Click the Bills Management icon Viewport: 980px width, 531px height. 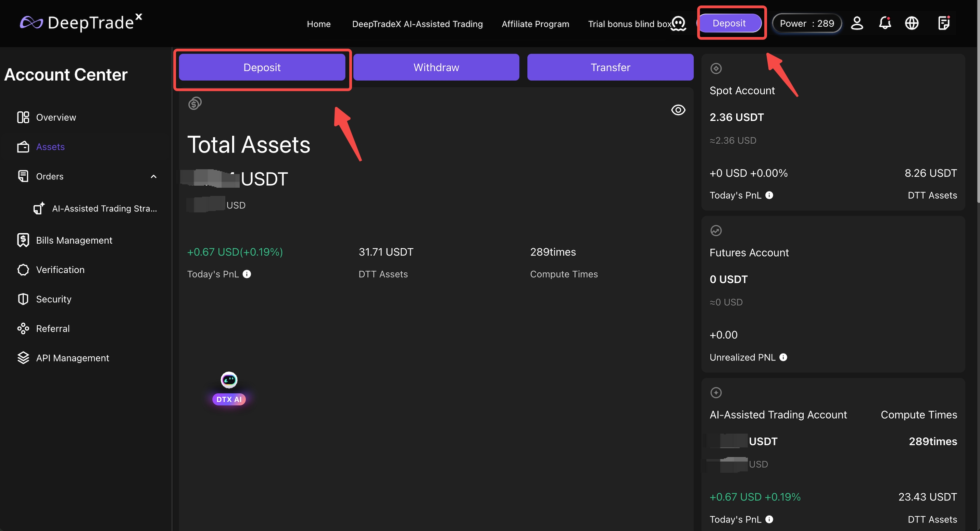(23, 240)
